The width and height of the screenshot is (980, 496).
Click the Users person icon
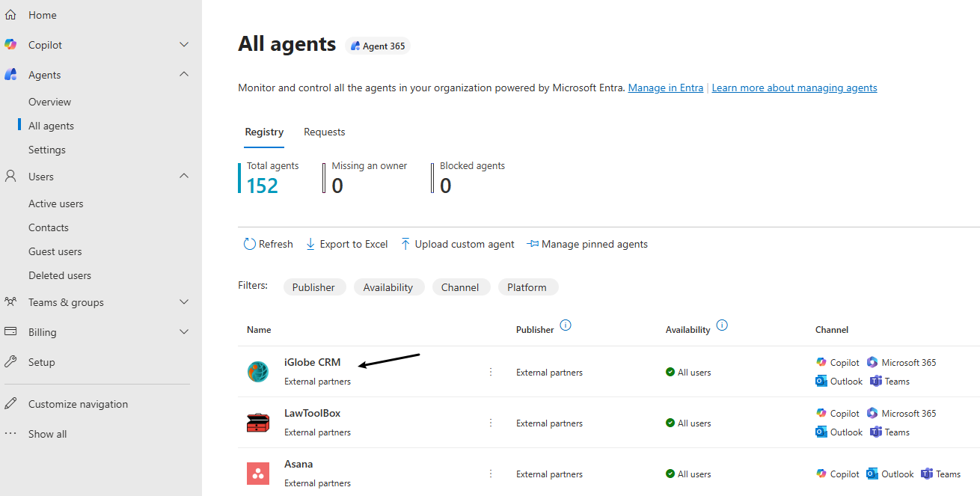point(10,177)
